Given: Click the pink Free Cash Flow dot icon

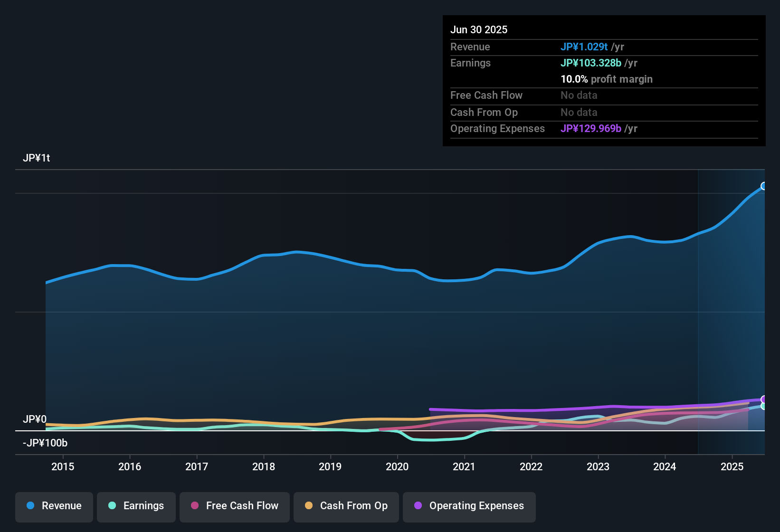Looking at the screenshot, I should coord(194,506).
